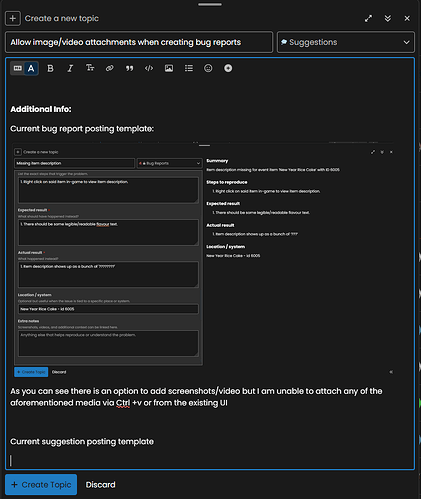Collapse the composer with the double chevron
421x499 pixels.
pyautogui.click(x=388, y=18)
